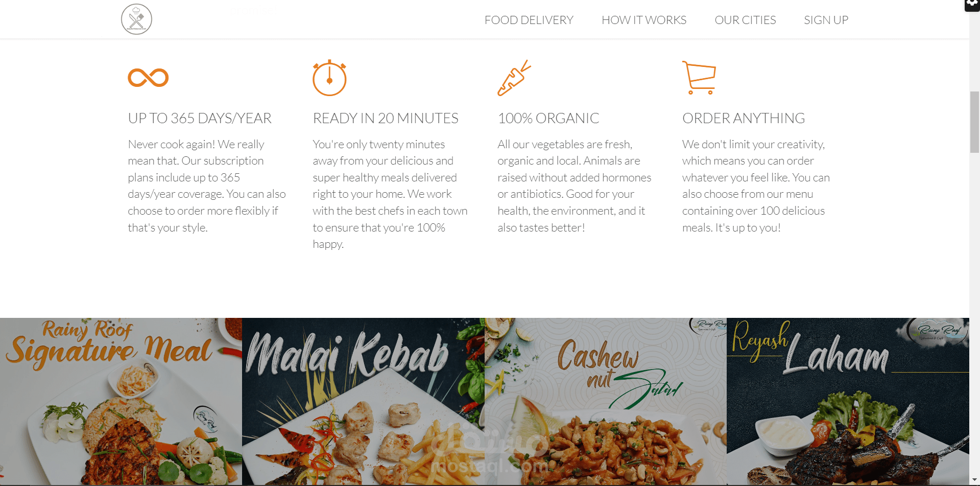The width and height of the screenshot is (980, 486).
Task: Click the orange shopping cart icon
Action: 699,78
